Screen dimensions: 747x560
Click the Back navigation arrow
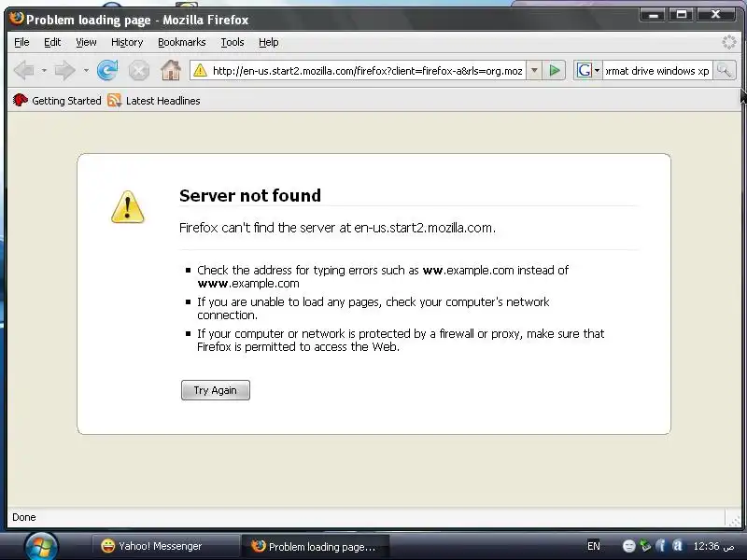(24, 71)
